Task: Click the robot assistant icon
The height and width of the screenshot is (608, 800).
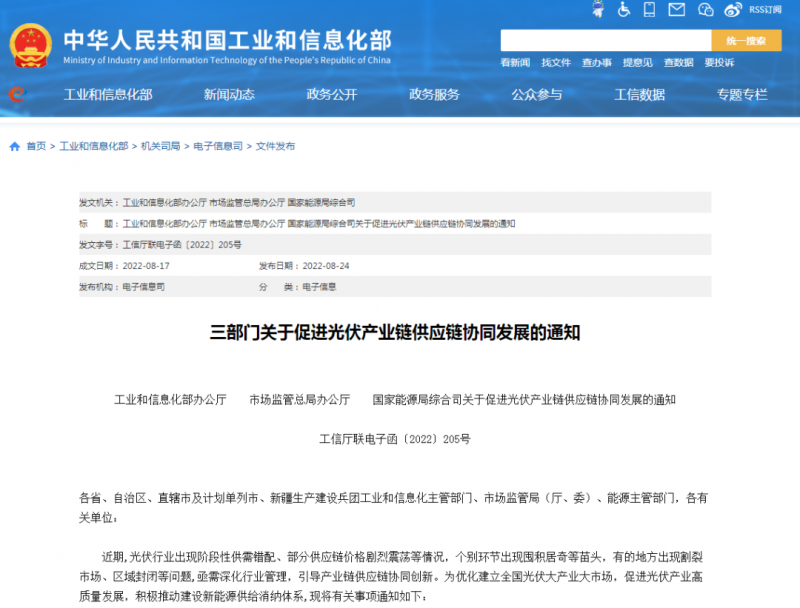Action: [597, 10]
